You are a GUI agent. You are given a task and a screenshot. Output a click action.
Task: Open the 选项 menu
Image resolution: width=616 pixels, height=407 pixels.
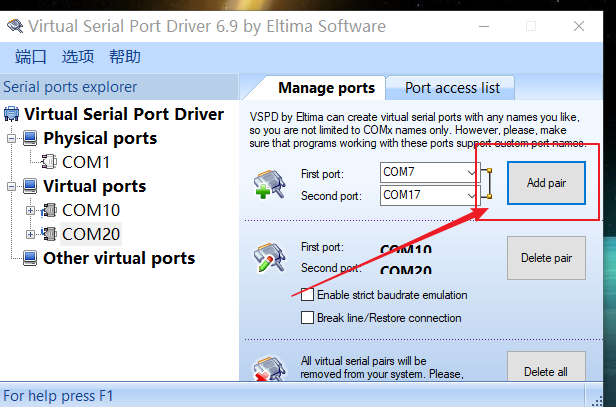[78, 57]
